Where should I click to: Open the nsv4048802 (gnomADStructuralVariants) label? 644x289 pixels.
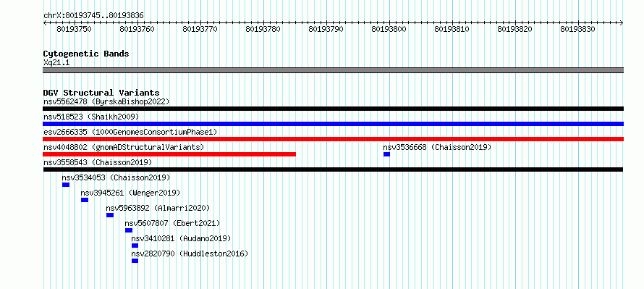[x=124, y=147]
